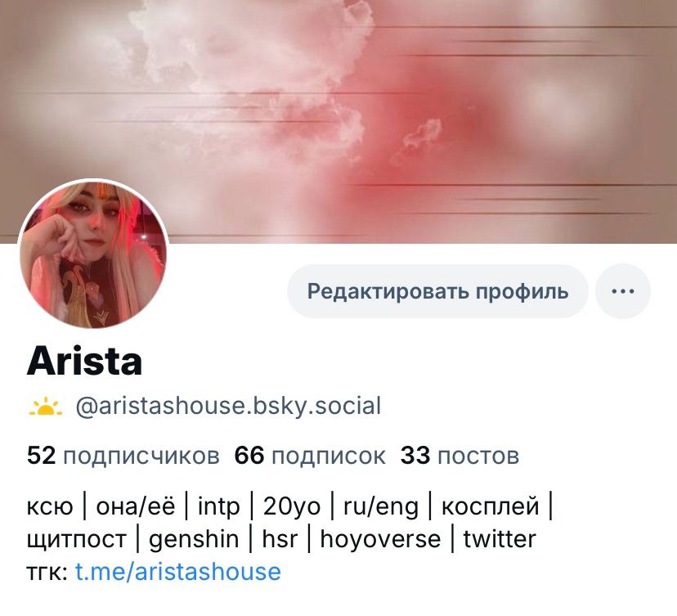View the pink clouds banner image

(338, 121)
